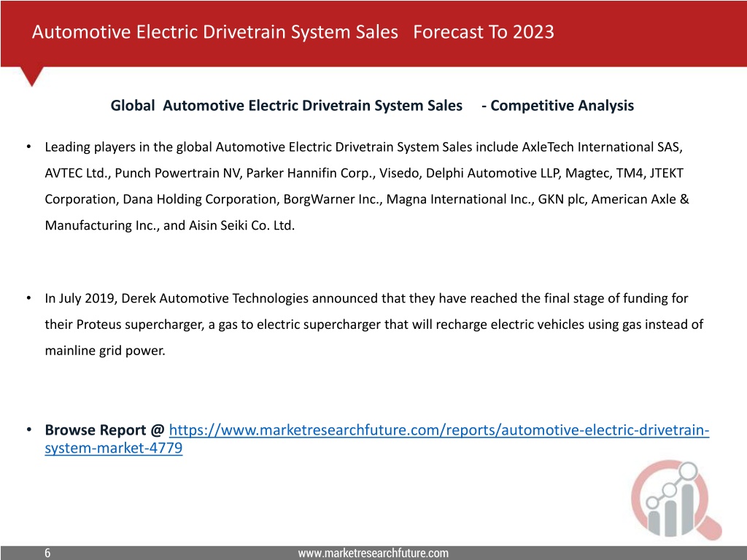Viewport: 747px width, 560px height.
Task: Click slide page number 6
Action: 47,553
